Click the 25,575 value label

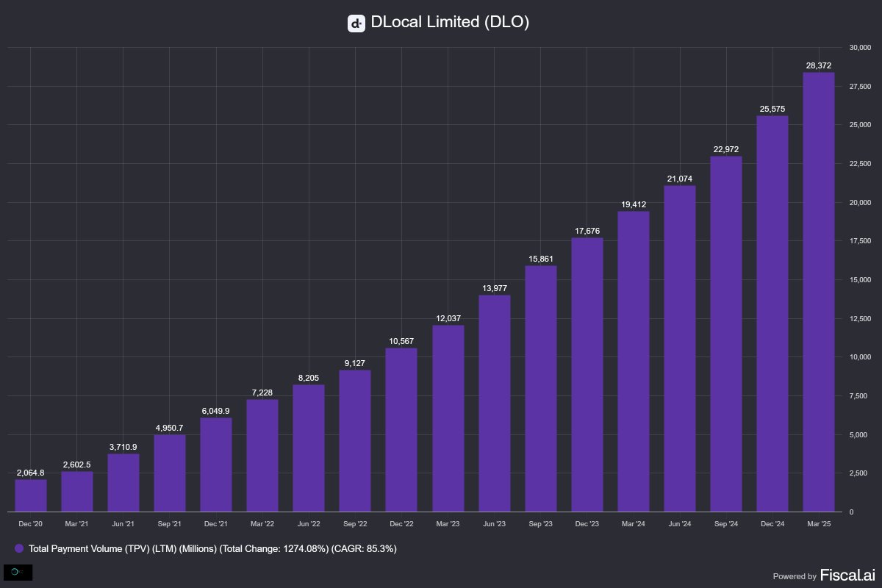click(772, 109)
